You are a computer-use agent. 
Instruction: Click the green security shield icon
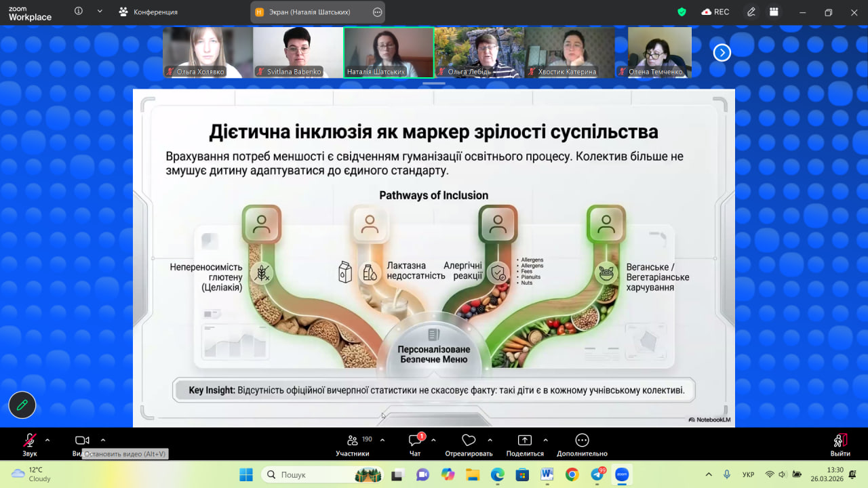(682, 12)
